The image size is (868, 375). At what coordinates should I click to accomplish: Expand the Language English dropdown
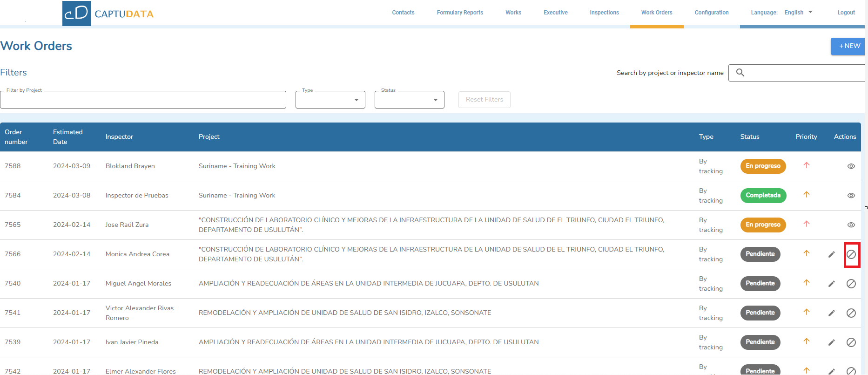coord(798,13)
